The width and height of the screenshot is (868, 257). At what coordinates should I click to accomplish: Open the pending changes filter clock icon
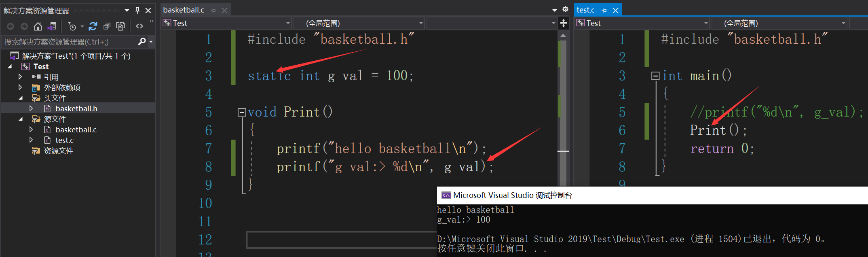click(72, 26)
